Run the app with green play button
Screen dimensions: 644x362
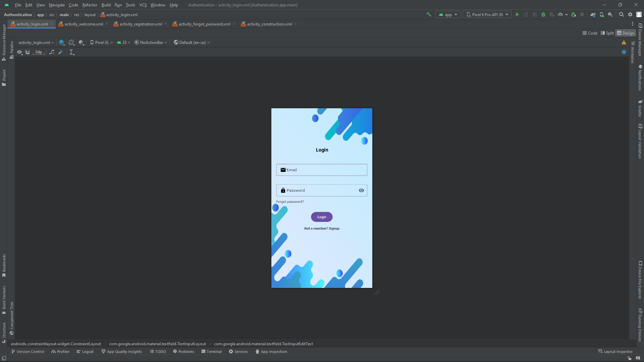[x=517, y=14]
